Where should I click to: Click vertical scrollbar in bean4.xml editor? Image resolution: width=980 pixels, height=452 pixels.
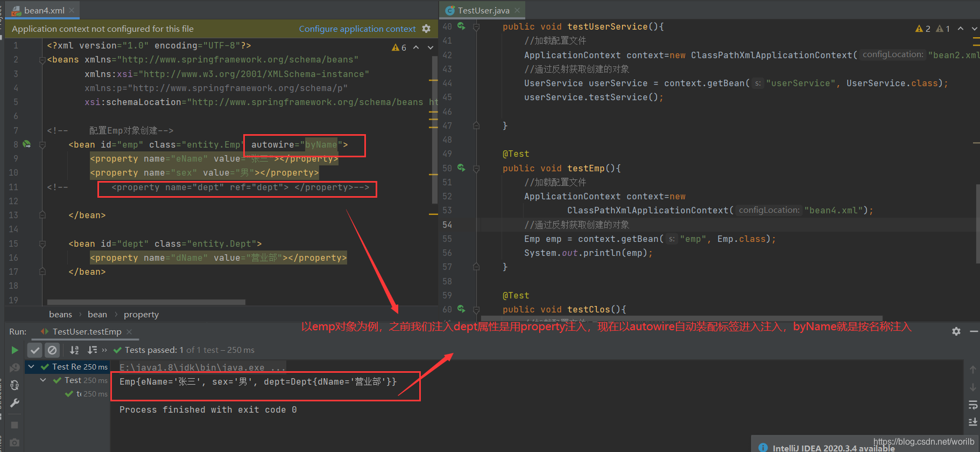435,129
